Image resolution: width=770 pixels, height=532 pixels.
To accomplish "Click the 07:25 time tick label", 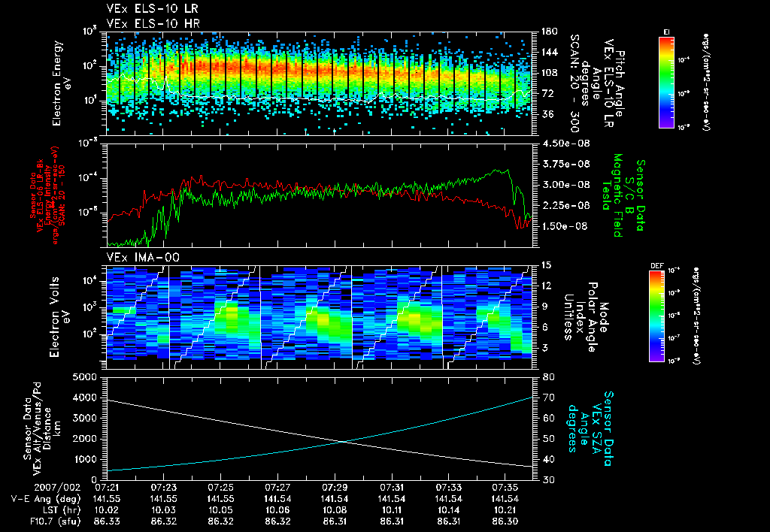I will (x=220, y=488).
